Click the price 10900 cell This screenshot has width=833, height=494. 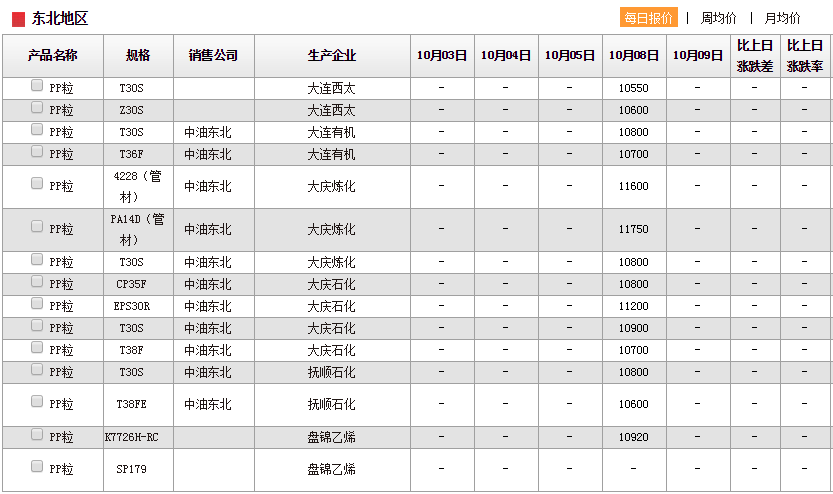[x=634, y=328]
